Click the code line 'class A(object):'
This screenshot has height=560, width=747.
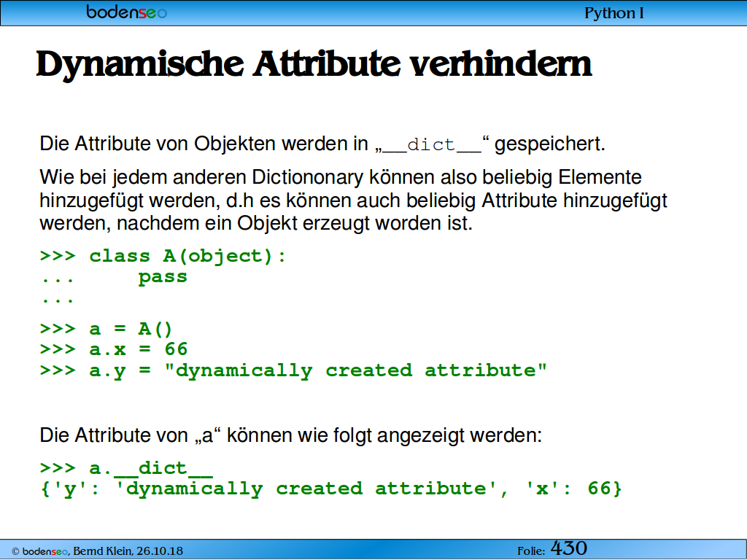pyautogui.click(x=163, y=256)
